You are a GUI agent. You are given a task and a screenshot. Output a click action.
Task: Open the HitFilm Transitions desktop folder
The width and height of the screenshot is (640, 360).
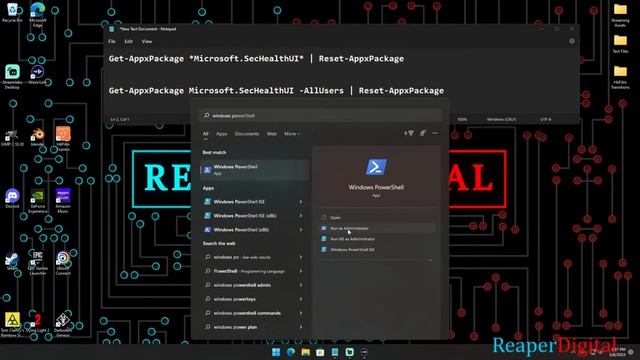coord(620,77)
